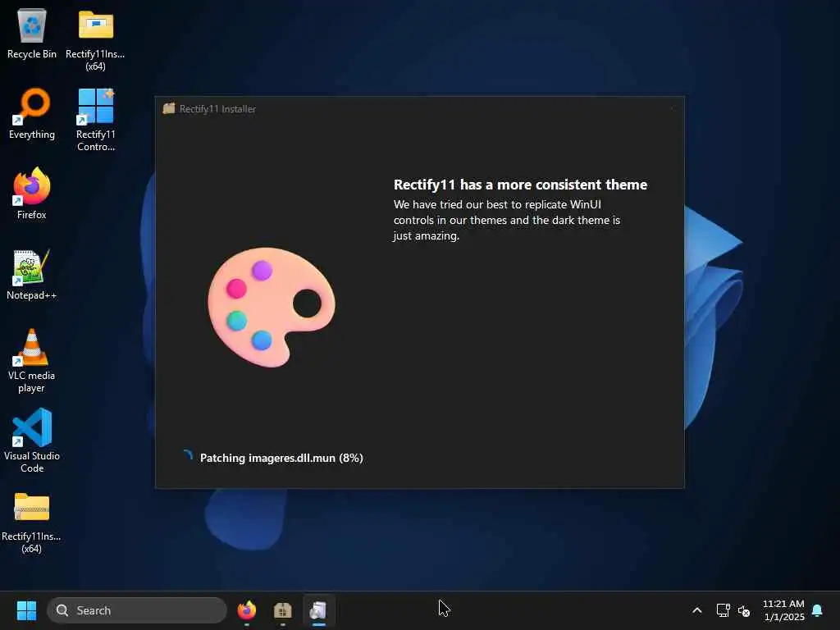Switch to Firefox on the taskbar
The width and height of the screenshot is (840, 630).
point(247,610)
